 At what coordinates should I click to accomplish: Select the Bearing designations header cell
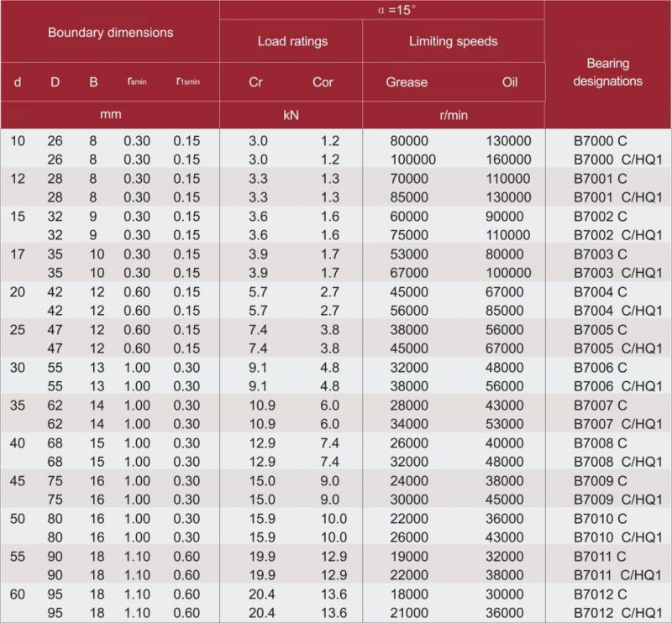tap(608, 72)
